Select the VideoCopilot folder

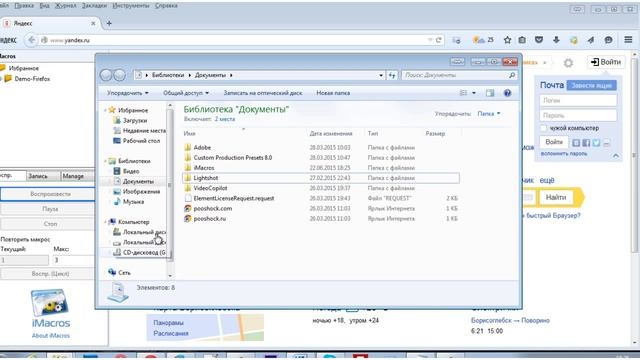[210, 188]
